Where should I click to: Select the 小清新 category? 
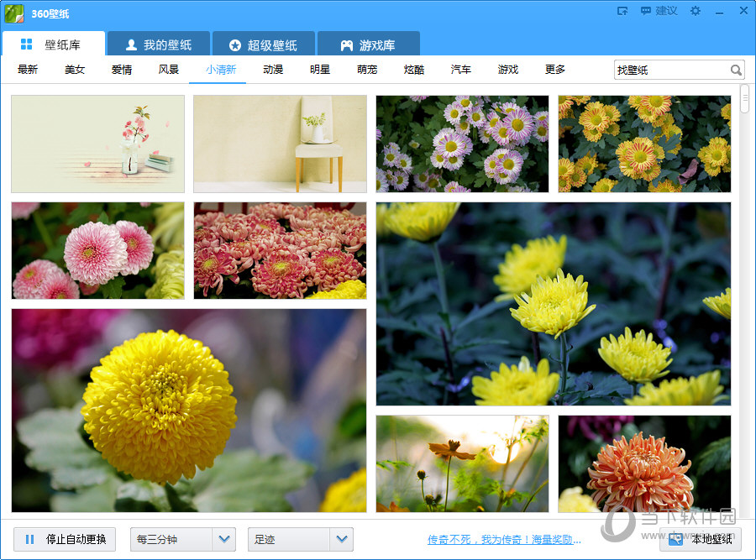pyautogui.click(x=219, y=70)
